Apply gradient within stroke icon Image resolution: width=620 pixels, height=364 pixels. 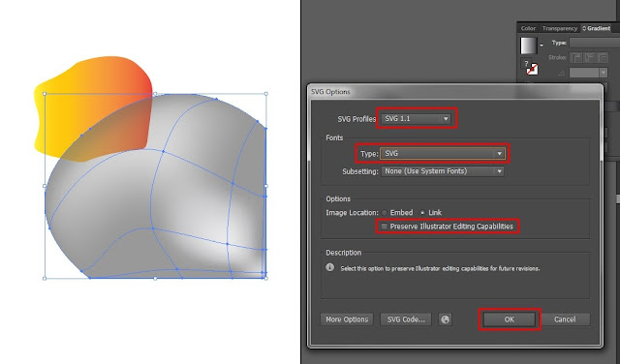(x=577, y=58)
